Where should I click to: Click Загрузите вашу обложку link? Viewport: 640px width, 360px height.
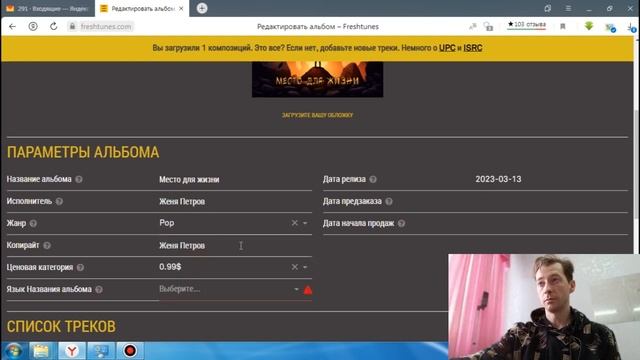coord(317,116)
